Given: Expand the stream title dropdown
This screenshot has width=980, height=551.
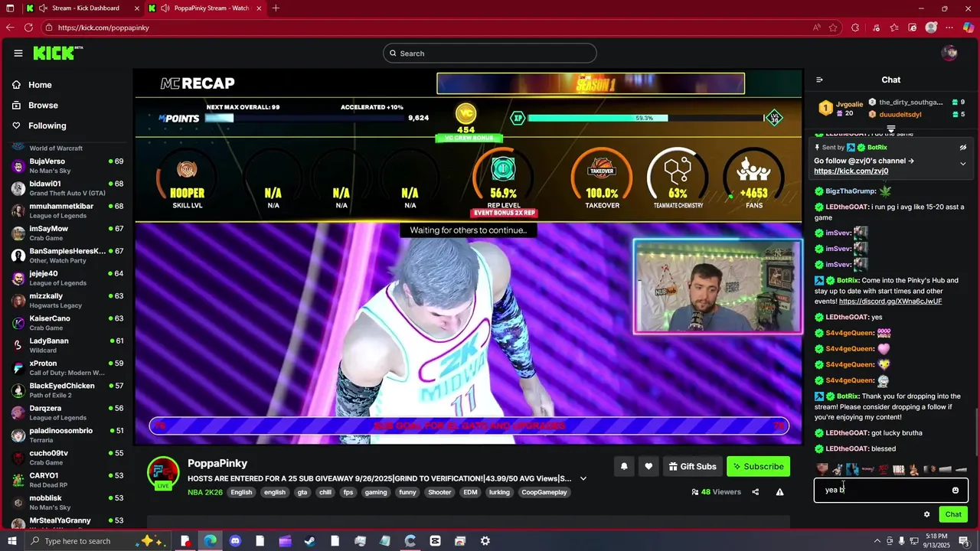Looking at the screenshot, I should click(583, 478).
